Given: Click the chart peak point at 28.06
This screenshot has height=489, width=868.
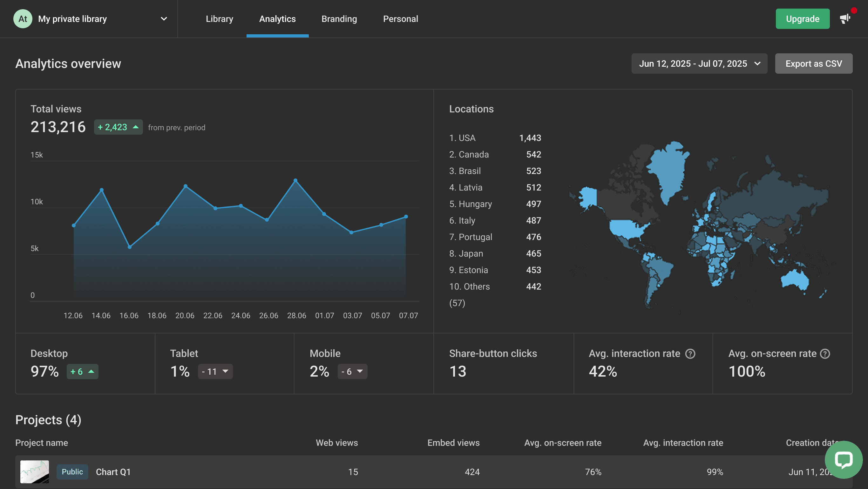Looking at the screenshot, I should [295, 180].
